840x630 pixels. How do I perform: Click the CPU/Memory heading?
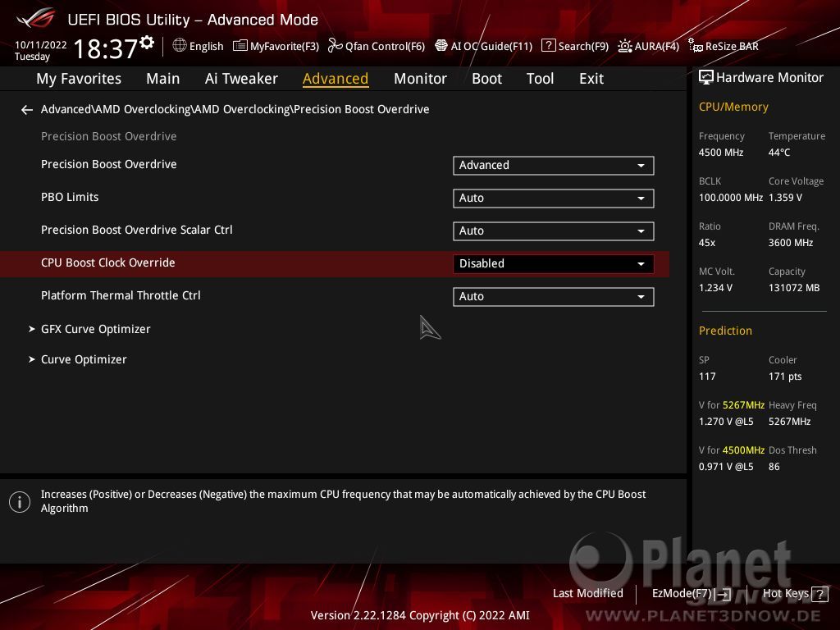(733, 107)
